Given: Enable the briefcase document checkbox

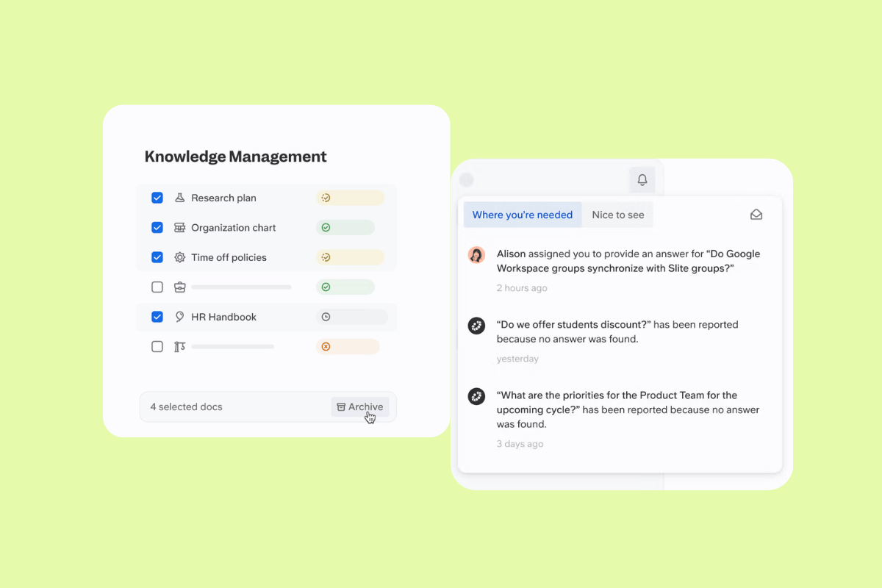Looking at the screenshot, I should pos(157,287).
